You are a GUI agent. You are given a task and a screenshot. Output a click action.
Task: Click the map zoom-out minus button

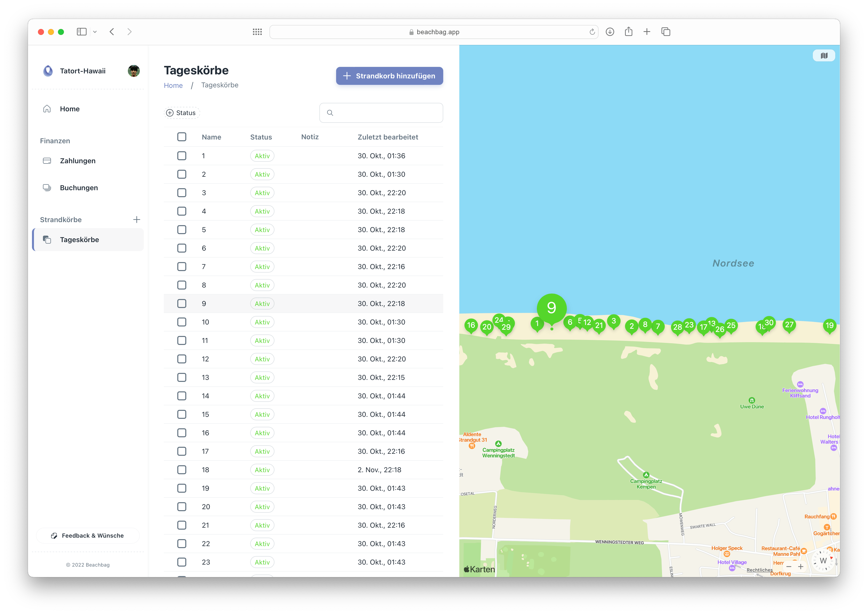click(789, 566)
